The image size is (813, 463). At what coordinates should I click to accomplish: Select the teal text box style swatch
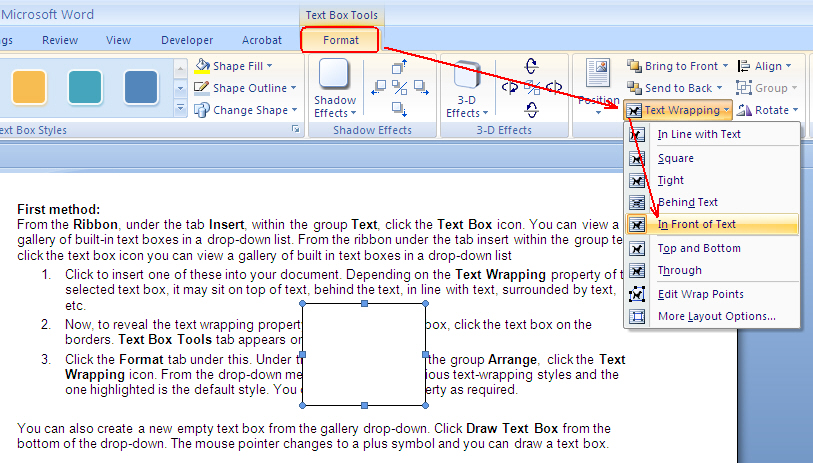[85, 87]
